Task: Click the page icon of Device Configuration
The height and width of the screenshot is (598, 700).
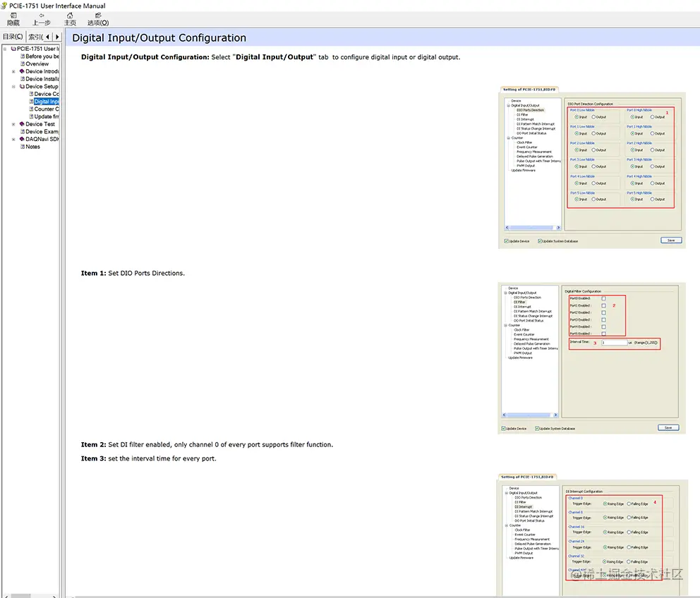Action: pos(31,94)
